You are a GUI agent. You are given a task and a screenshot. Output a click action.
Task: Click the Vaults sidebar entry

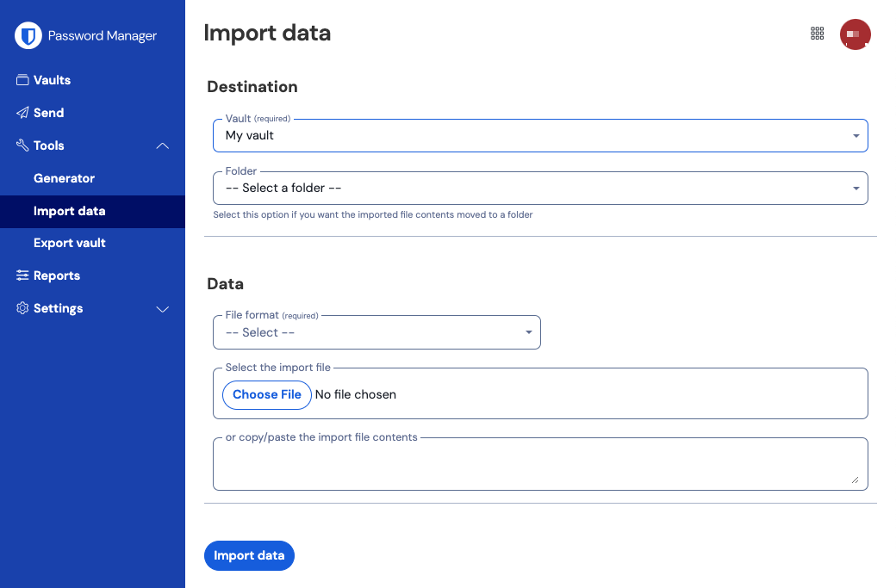[x=53, y=79]
